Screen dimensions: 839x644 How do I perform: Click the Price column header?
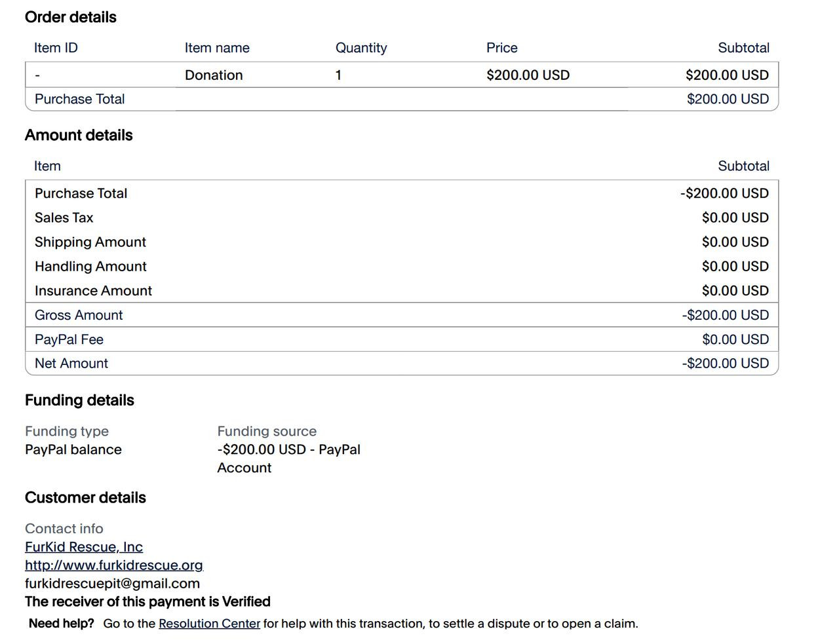point(502,48)
